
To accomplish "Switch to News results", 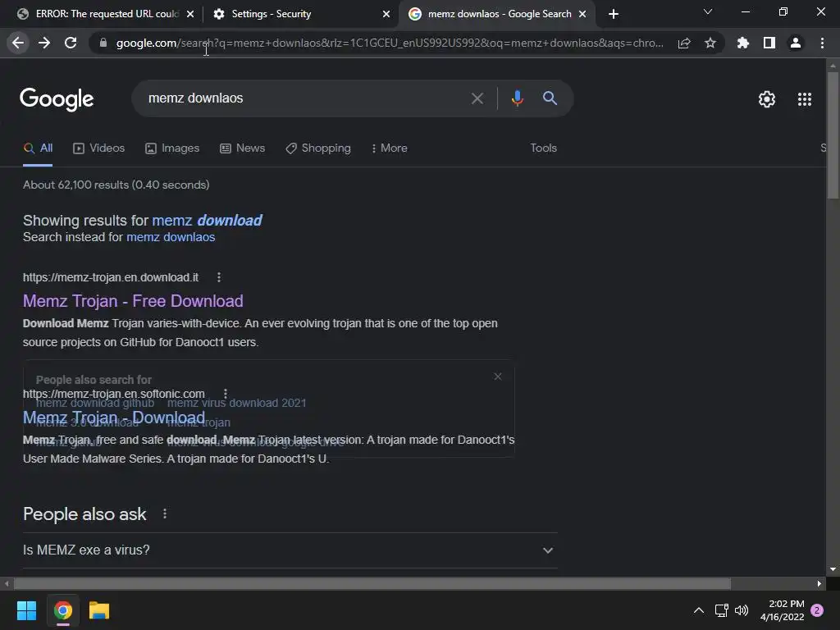I will [x=242, y=148].
